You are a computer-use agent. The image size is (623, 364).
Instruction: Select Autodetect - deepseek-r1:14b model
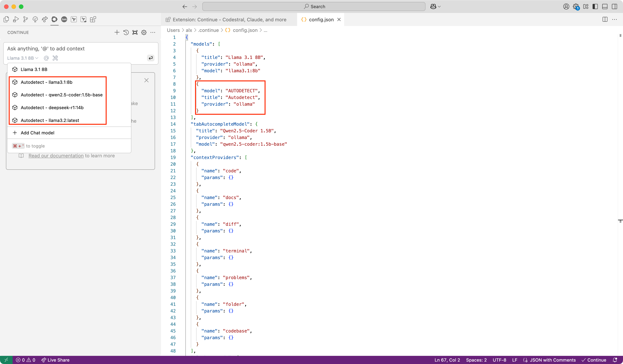tap(52, 107)
